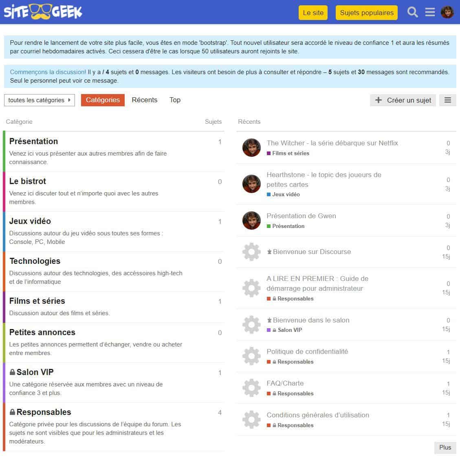Click the Site Geek logo
This screenshot has height=476, width=460.
(43, 12)
